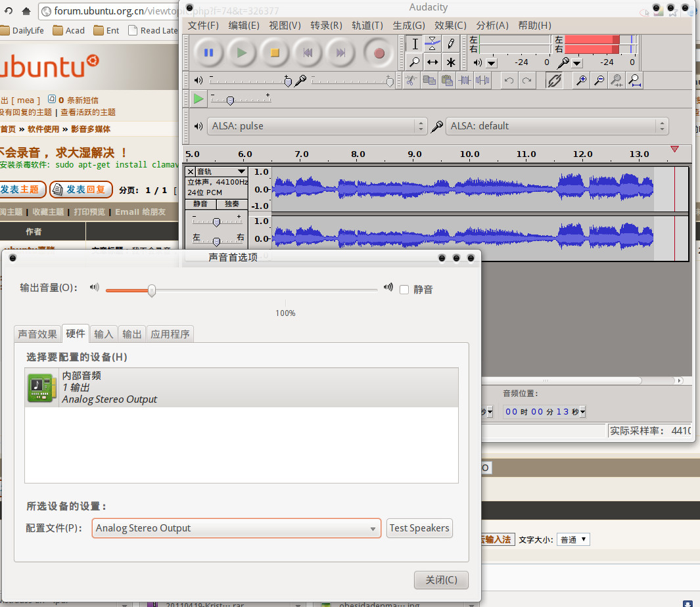Open the 影音多媒体 breadcrumb link
The width and height of the screenshot is (700, 607).
(91, 129)
